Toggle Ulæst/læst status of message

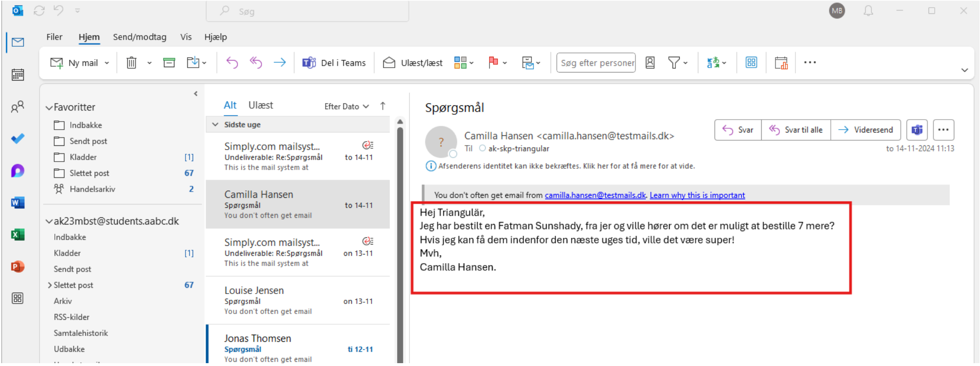click(x=413, y=63)
